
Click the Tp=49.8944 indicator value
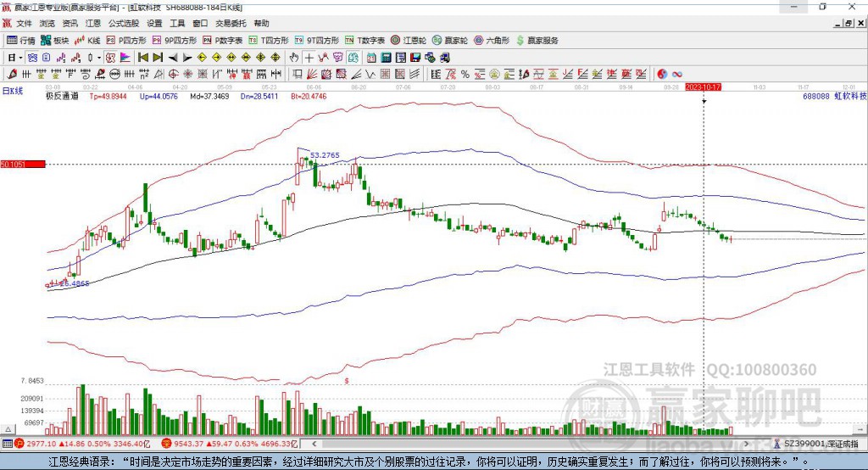pyautogui.click(x=108, y=96)
